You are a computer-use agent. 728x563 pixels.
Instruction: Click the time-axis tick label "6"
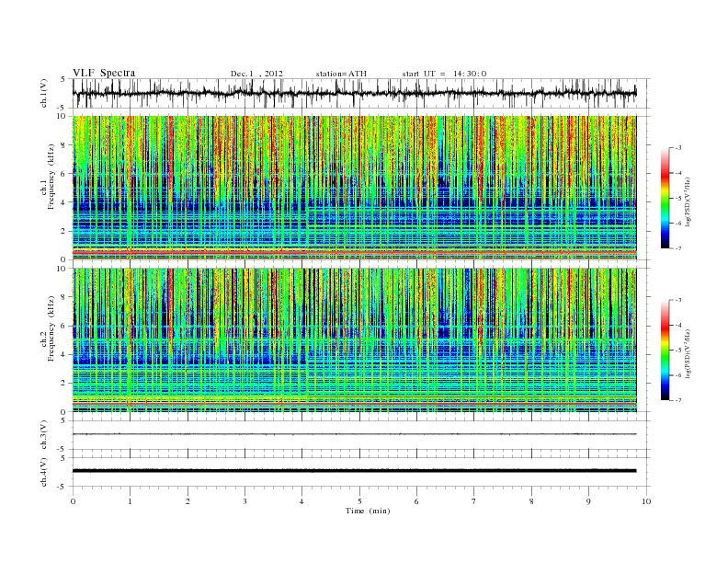pos(416,501)
